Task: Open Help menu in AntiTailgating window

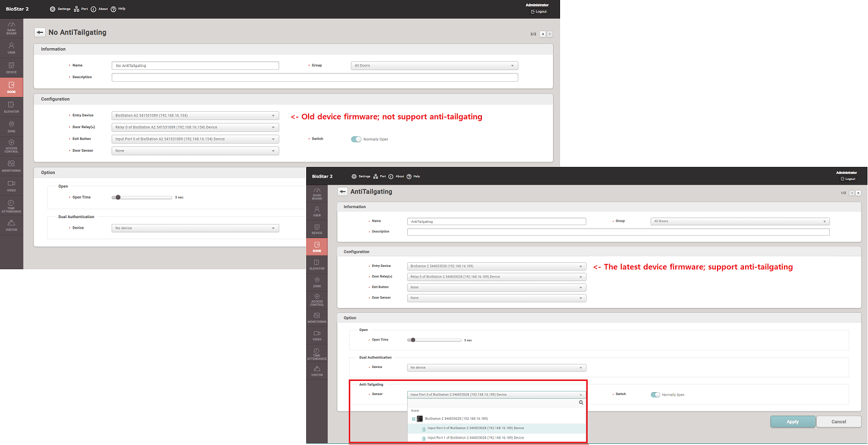Action: [x=413, y=176]
